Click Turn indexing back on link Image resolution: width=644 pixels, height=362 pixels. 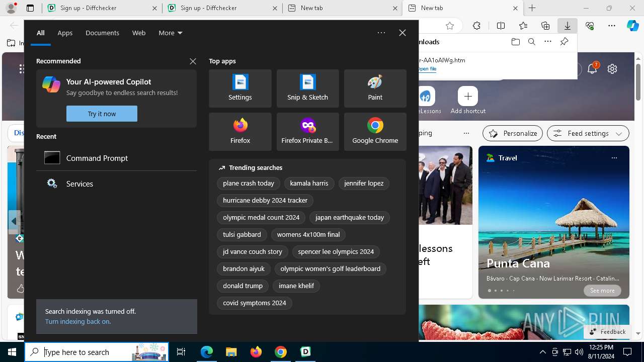point(78,321)
